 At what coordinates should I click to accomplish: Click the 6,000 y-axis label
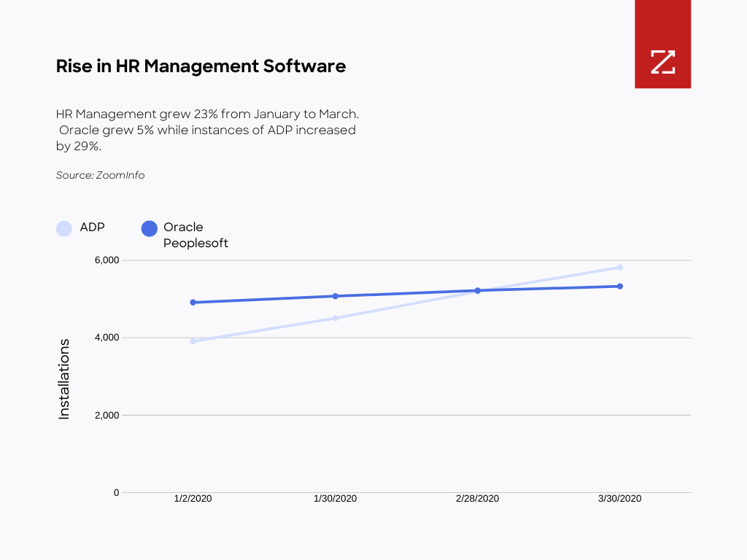(107, 260)
